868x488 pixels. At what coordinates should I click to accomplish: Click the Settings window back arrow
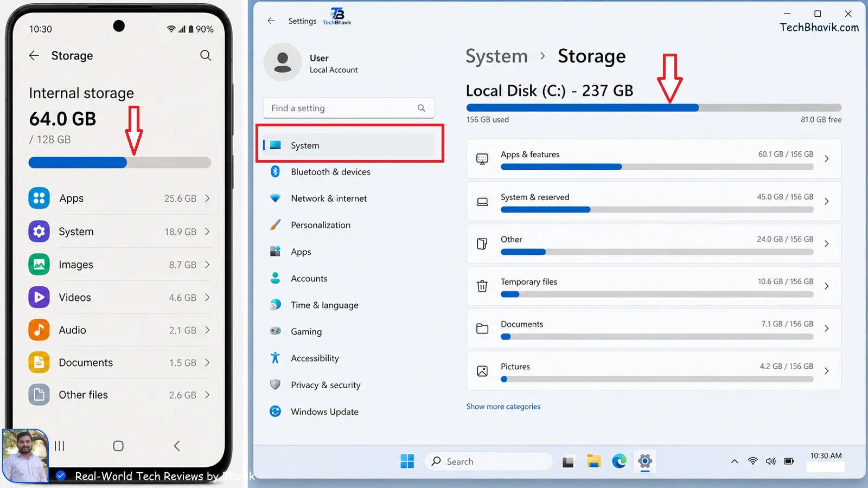(271, 21)
